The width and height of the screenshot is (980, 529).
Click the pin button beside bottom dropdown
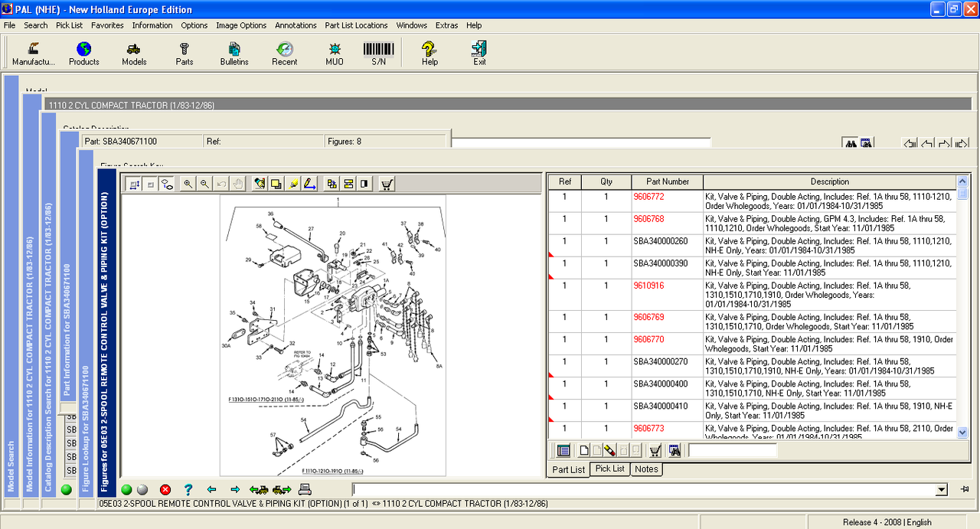pyautogui.click(x=965, y=490)
